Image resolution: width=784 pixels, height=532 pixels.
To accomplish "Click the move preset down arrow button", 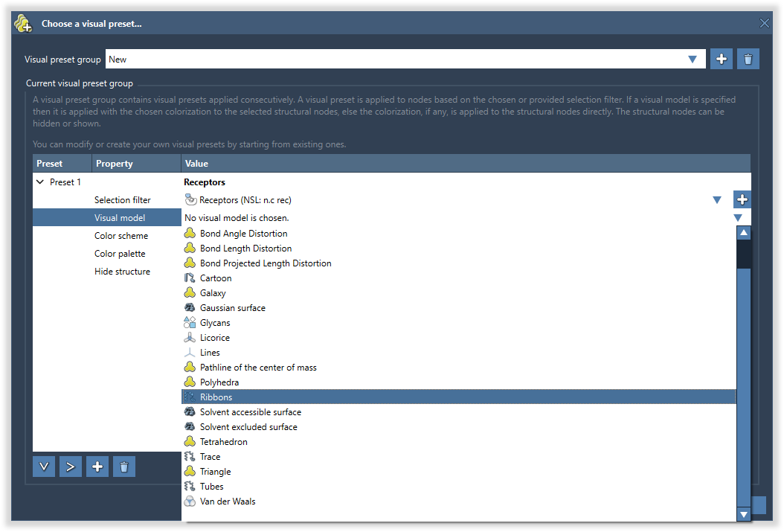I will coord(44,467).
